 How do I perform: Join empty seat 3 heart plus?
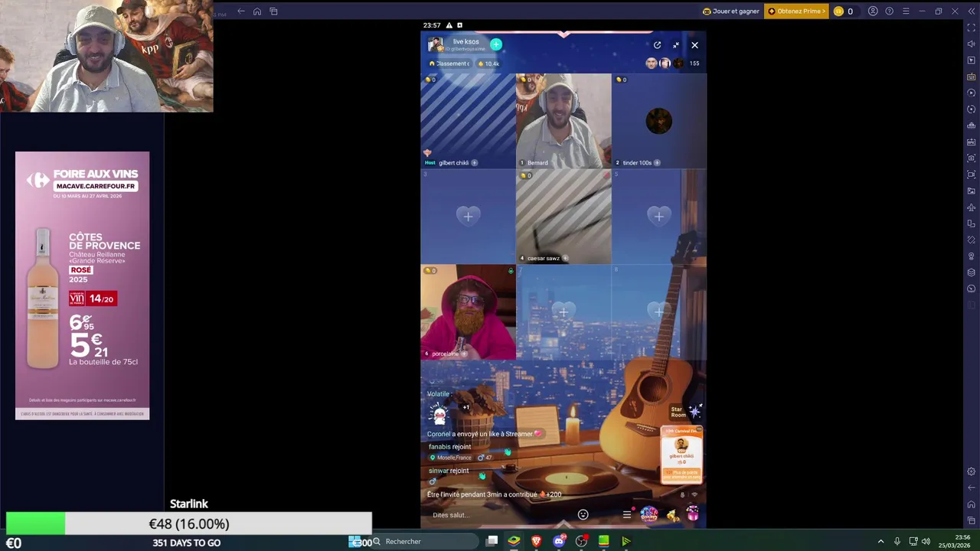point(469,217)
